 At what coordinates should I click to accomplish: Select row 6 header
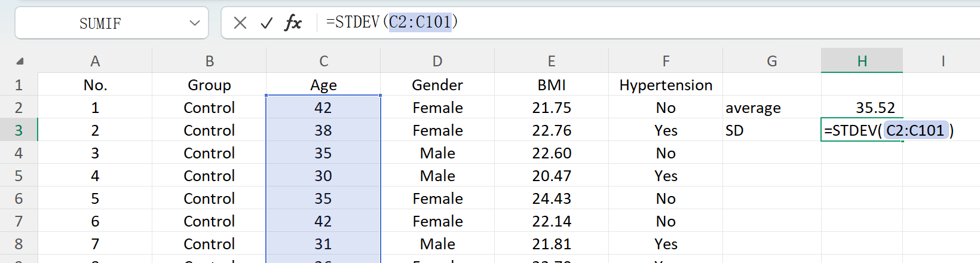pos(19,198)
